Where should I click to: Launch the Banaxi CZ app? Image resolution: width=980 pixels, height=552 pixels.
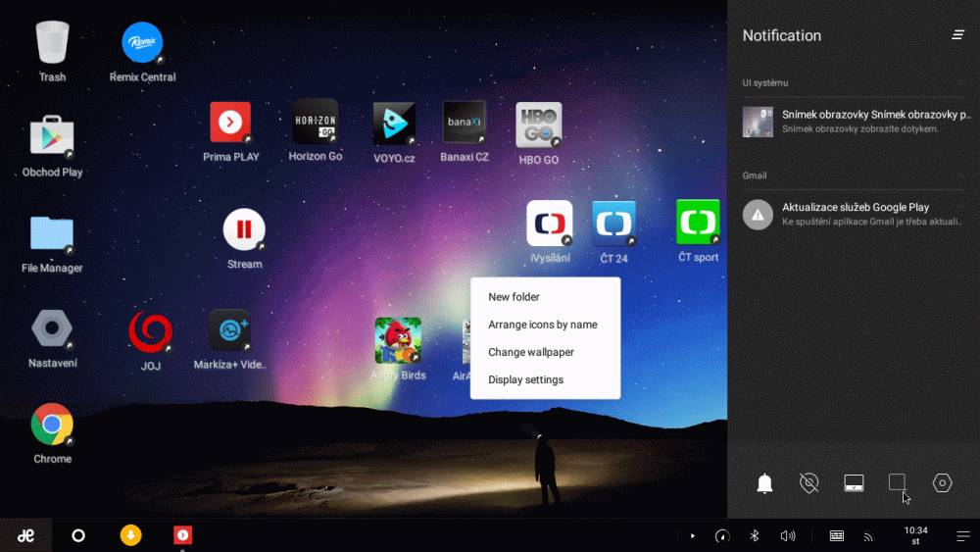click(464, 122)
